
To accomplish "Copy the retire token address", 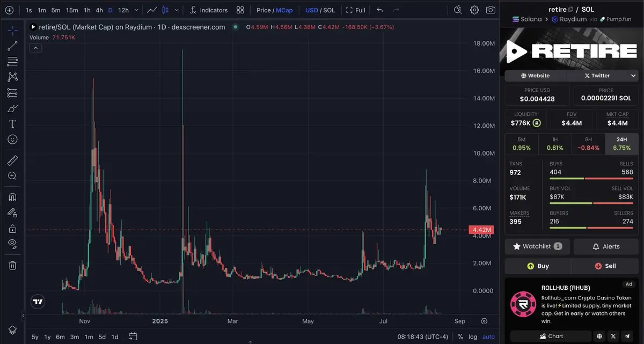I will click(570, 9).
